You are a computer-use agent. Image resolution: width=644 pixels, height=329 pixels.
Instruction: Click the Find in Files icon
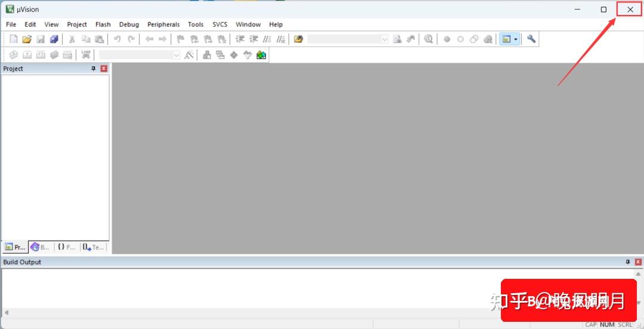[x=299, y=39]
